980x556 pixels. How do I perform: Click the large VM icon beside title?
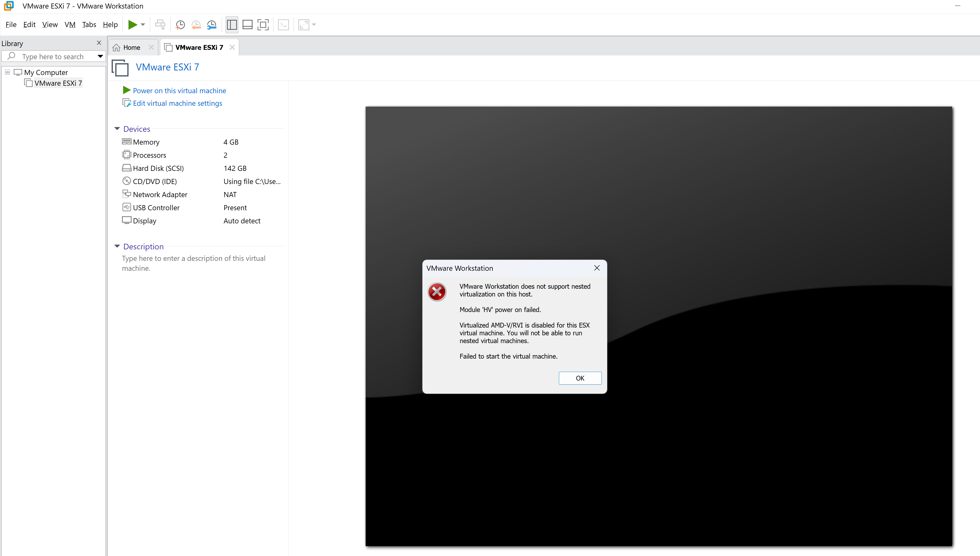(120, 68)
